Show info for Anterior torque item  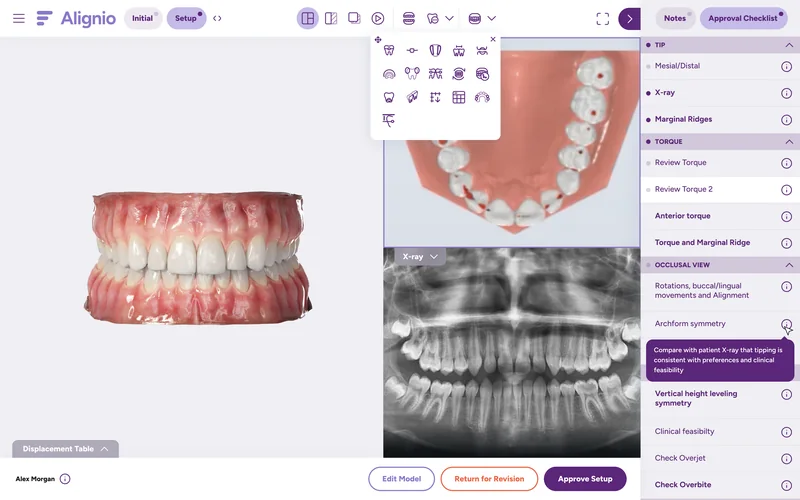[786, 216]
